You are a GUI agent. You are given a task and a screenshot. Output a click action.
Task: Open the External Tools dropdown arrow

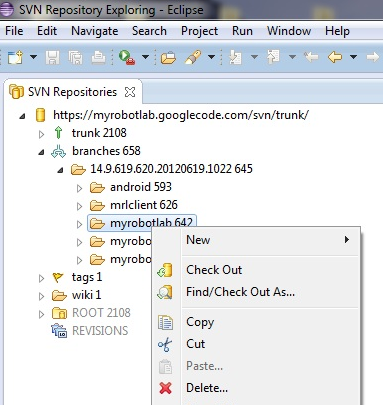145,57
